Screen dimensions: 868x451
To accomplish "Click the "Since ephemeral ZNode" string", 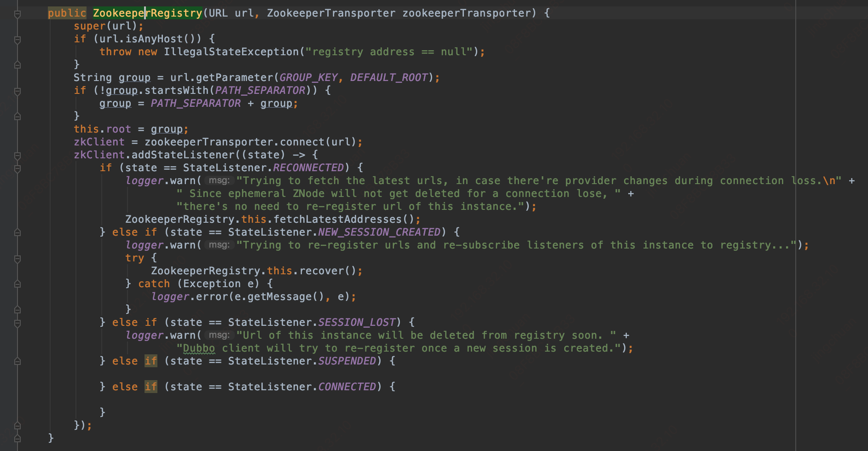I will pos(399,194).
